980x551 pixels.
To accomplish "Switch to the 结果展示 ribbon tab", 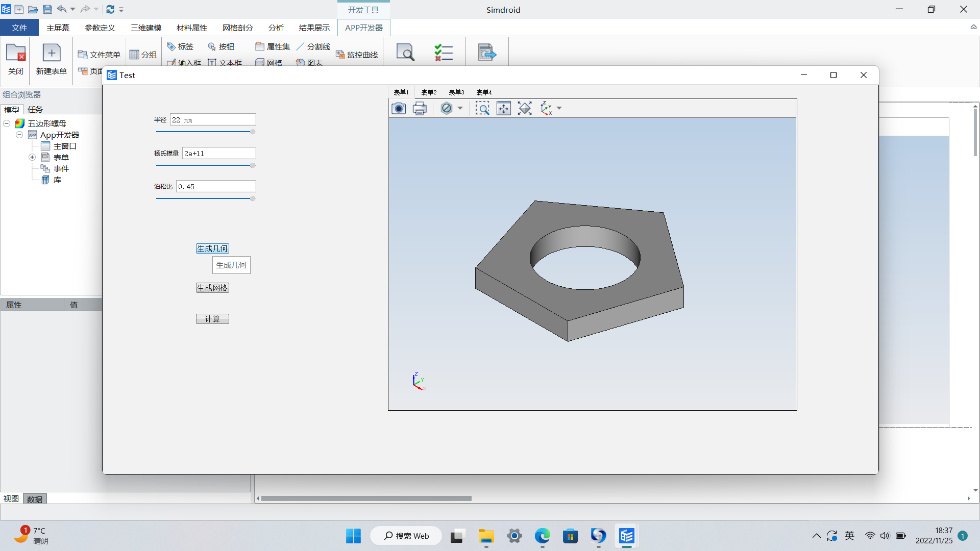I will coord(314,28).
